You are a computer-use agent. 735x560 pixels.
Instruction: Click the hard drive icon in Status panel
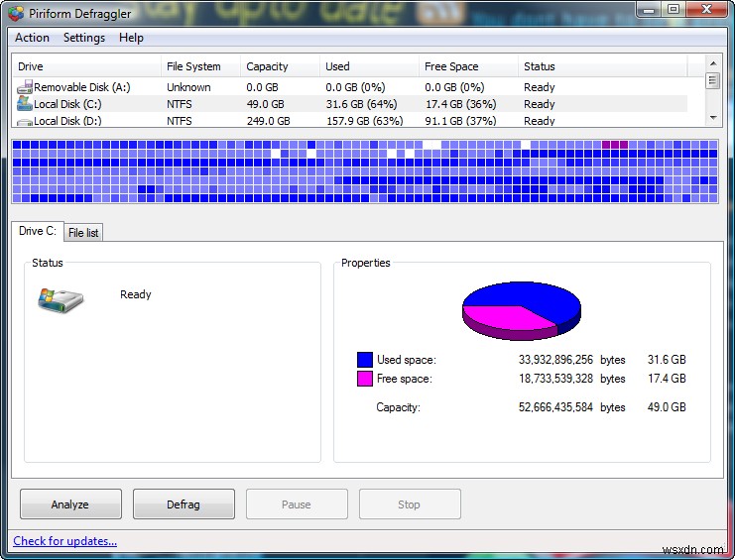(x=61, y=300)
